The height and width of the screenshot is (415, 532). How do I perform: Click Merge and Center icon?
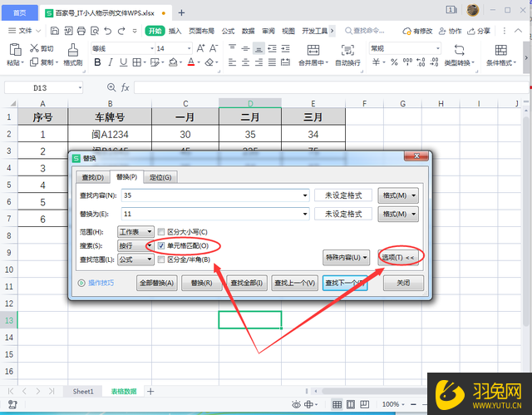point(313,50)
